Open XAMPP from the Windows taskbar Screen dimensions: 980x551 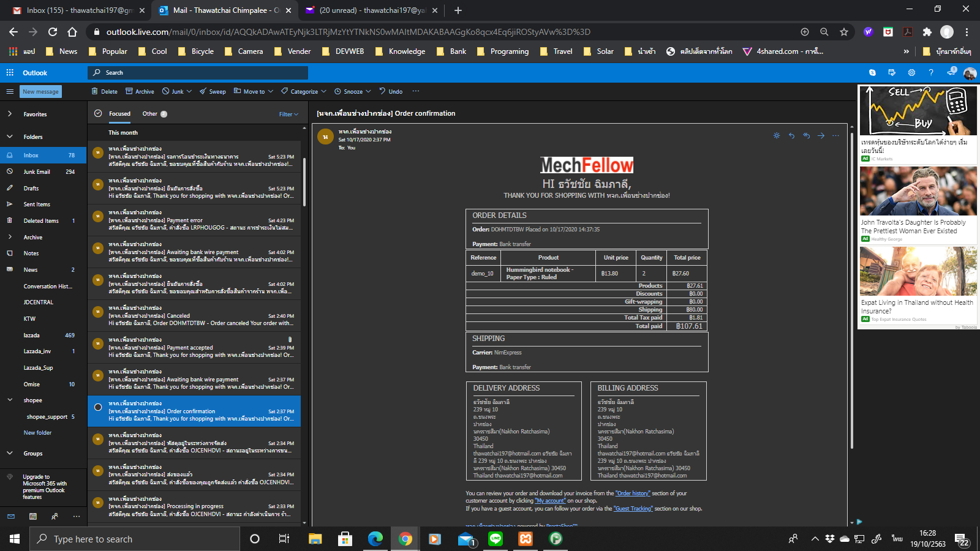(526, 539)
